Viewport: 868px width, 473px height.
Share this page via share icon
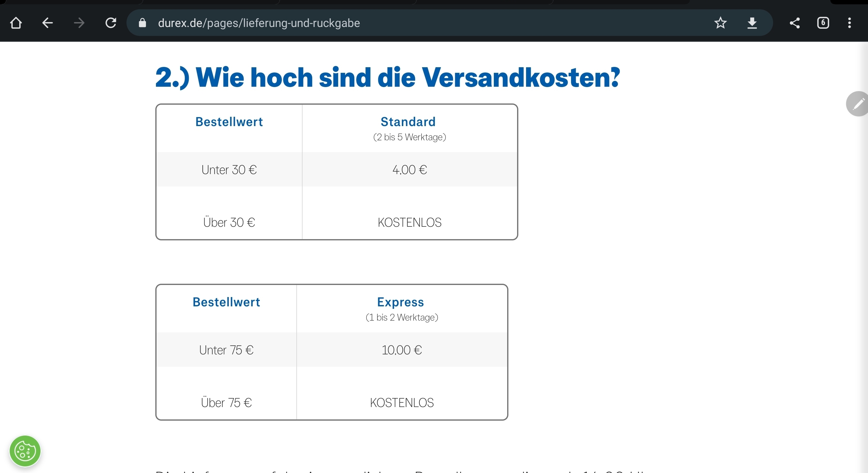pyautogui.click(x=795, y=23)
